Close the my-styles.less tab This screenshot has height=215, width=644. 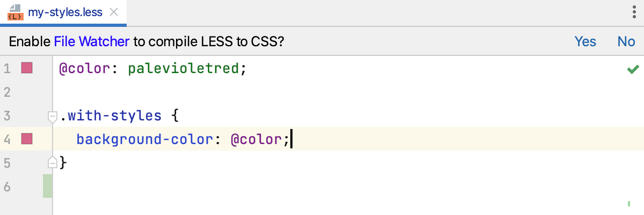113,12
